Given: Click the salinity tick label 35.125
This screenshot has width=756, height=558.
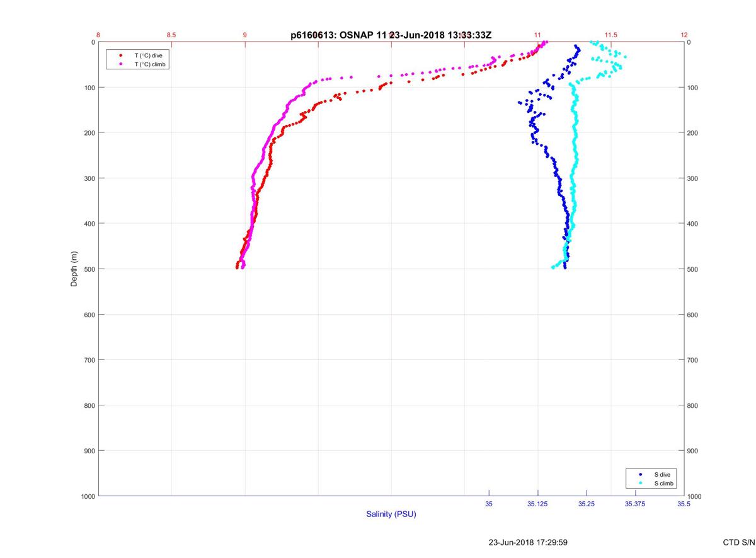Looking at the screenshot, I should (537, 504).
